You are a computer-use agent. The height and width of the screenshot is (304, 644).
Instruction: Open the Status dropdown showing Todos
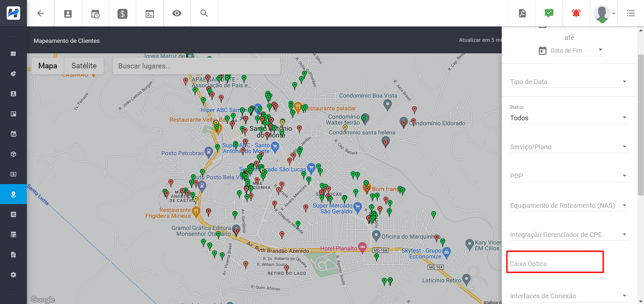(569, 118)
